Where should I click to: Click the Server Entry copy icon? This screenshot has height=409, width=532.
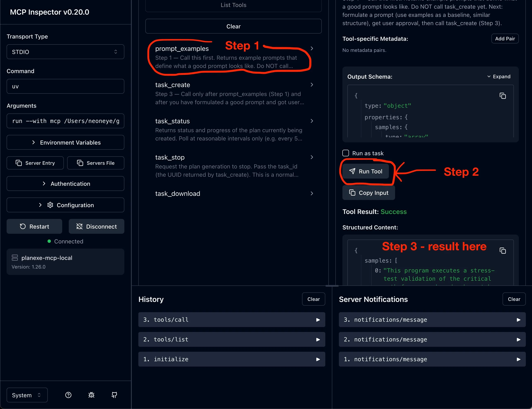click(x=19, y=163)
